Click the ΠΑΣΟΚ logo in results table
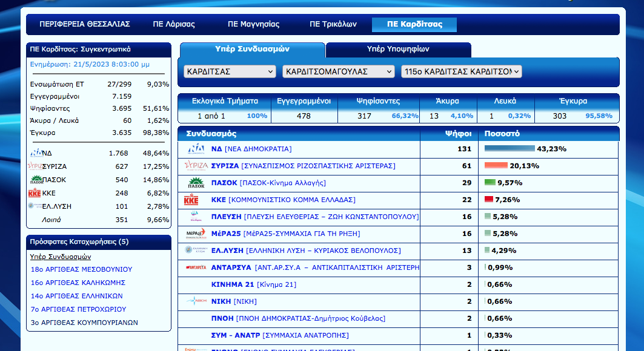This screenshot has height=351, width=644. [196, 183]
